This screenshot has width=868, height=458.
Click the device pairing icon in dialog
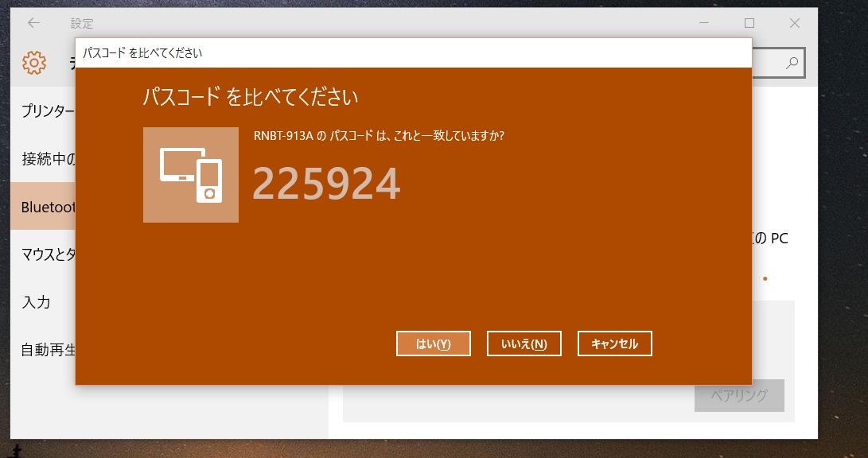pyautogui.click(x=191, y=175)
